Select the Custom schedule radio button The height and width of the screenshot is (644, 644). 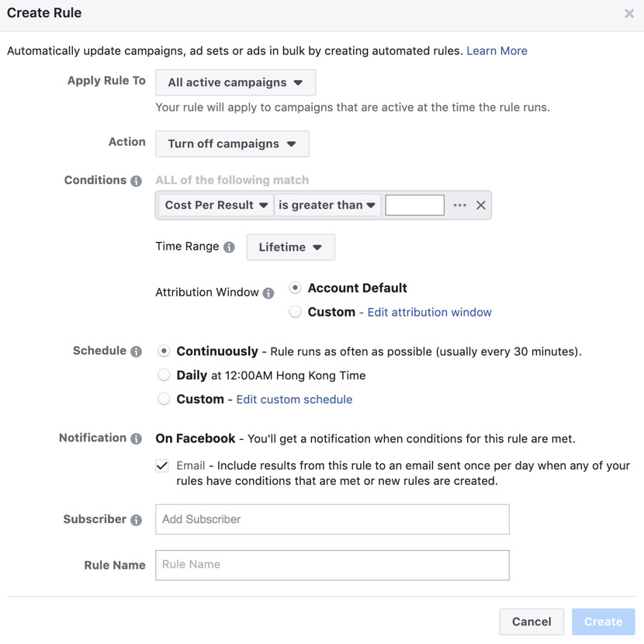tap(164, 400)
